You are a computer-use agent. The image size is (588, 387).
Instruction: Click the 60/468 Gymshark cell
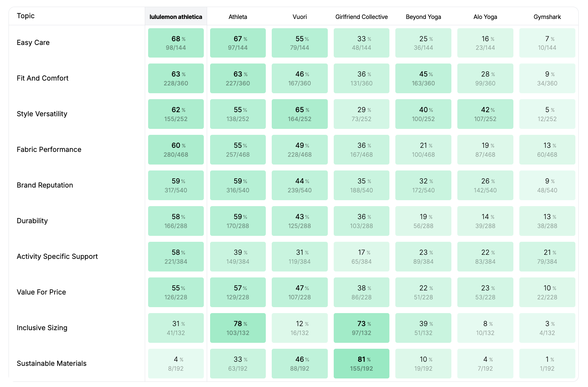pyautogui.click(x=547, y=150)
